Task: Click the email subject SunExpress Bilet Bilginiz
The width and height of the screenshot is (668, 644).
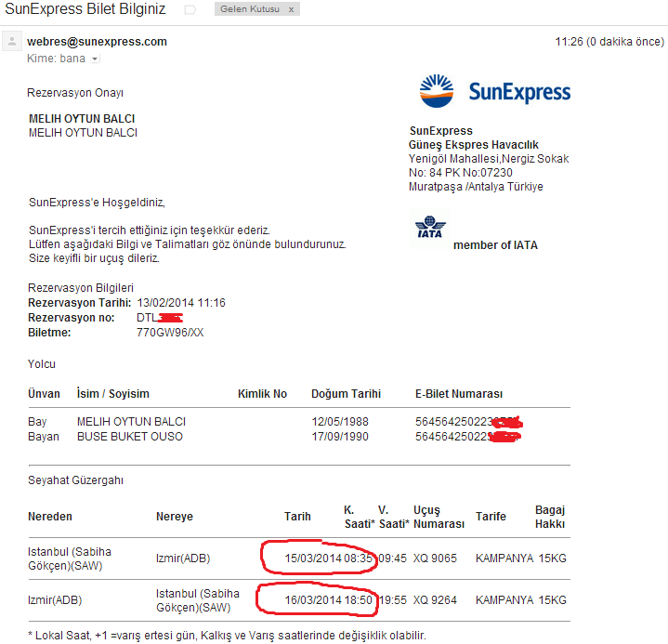Action: pos(85,9)
